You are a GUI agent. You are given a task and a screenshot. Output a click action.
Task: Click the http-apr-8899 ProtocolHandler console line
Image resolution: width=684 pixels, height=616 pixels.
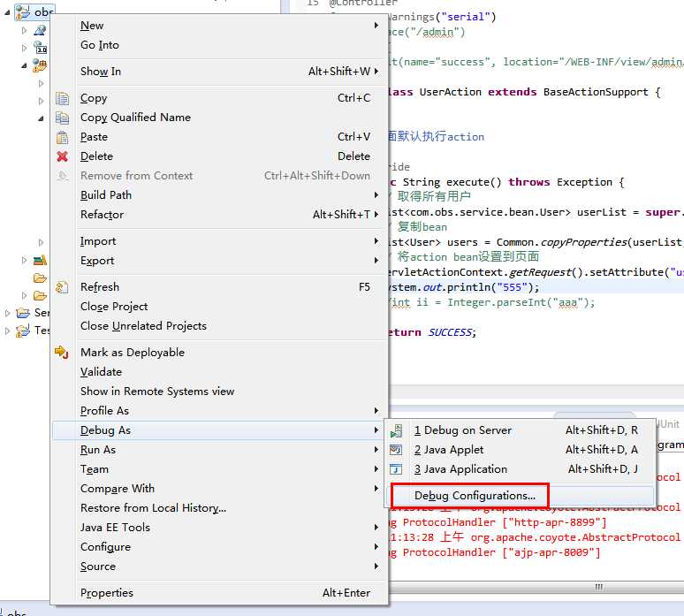coord(498,522)
